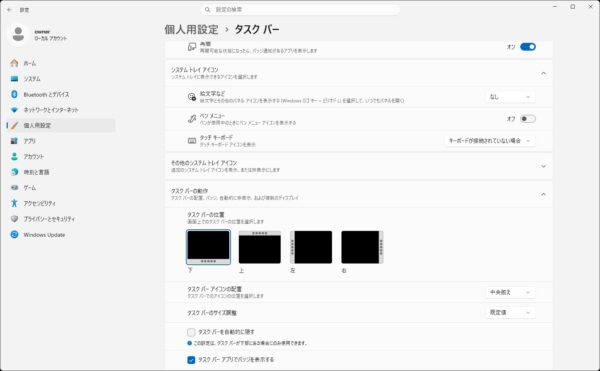Click the プライバシーとセキュリティ shield icon
600x371 pixels.
pyautogui.click(x=14, y=219)
